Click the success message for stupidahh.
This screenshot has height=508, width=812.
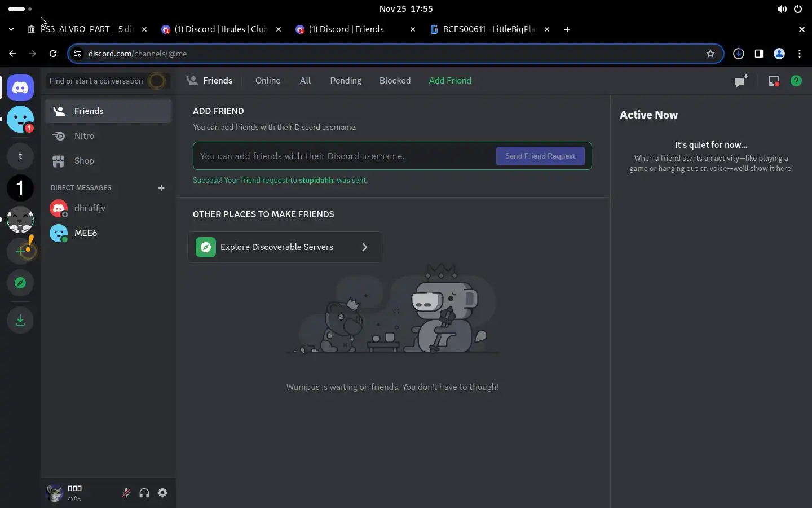pos(280,181)
